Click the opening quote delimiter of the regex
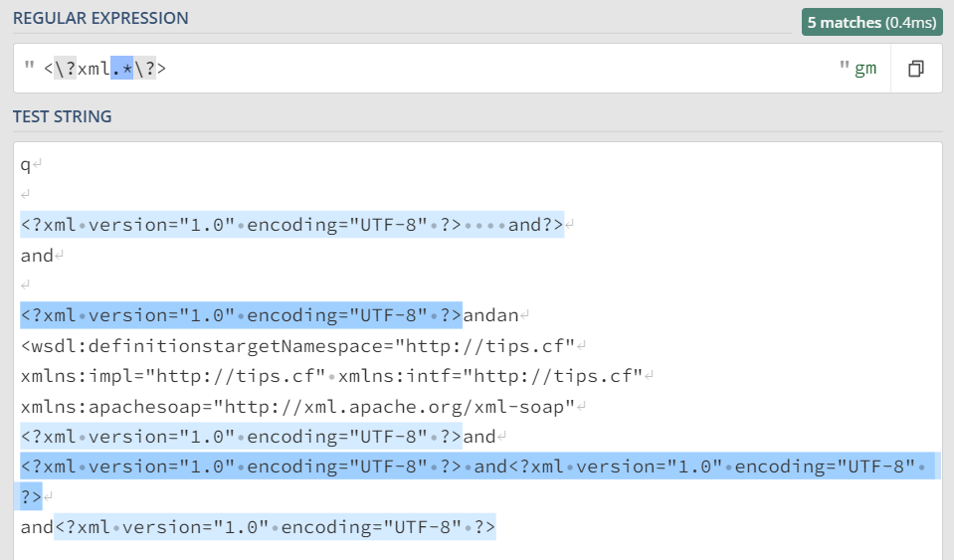This screenshot has height=560, width=954. click(x=30, y=69)
